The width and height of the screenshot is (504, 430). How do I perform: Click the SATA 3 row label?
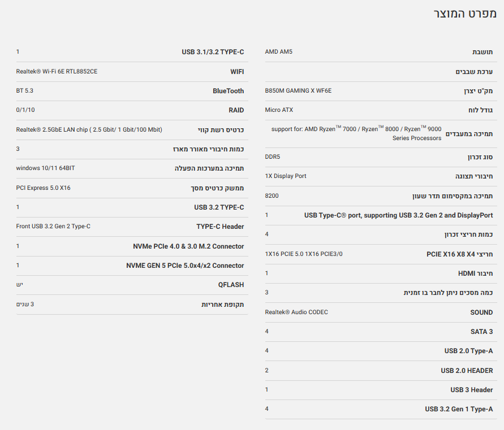pyautogui.click(x=481, y=332)
